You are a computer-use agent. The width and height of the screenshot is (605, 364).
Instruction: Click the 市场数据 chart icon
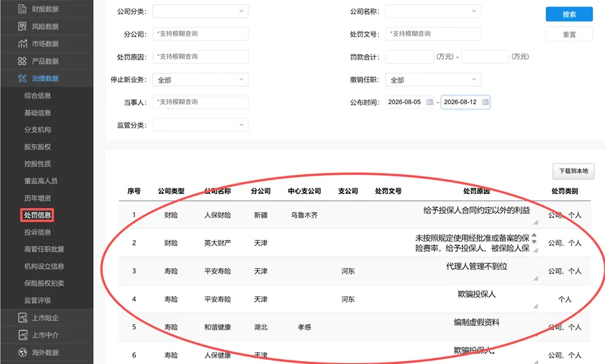(22, 43)
